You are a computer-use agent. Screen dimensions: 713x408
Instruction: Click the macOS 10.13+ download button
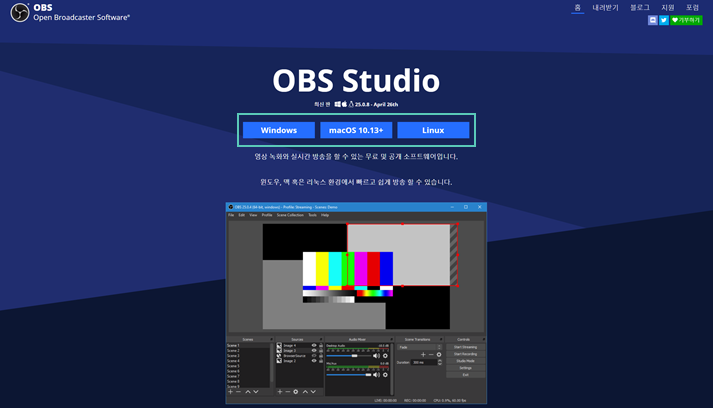(x=356, y=130)
